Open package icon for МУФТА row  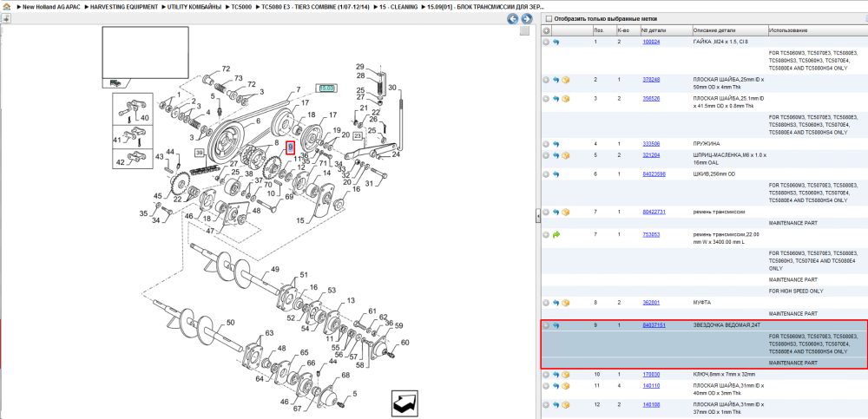[566, 303]
